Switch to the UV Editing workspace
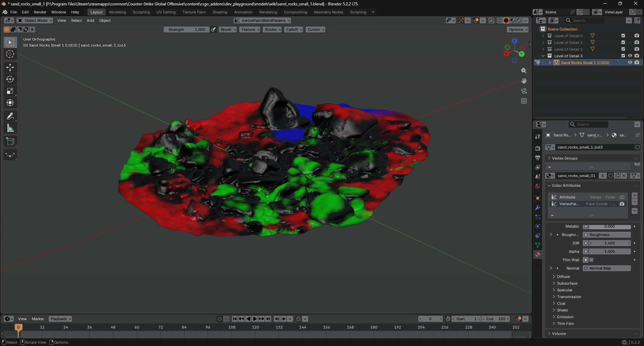This screenshot has height=346, width=644. tap(166, 12)
